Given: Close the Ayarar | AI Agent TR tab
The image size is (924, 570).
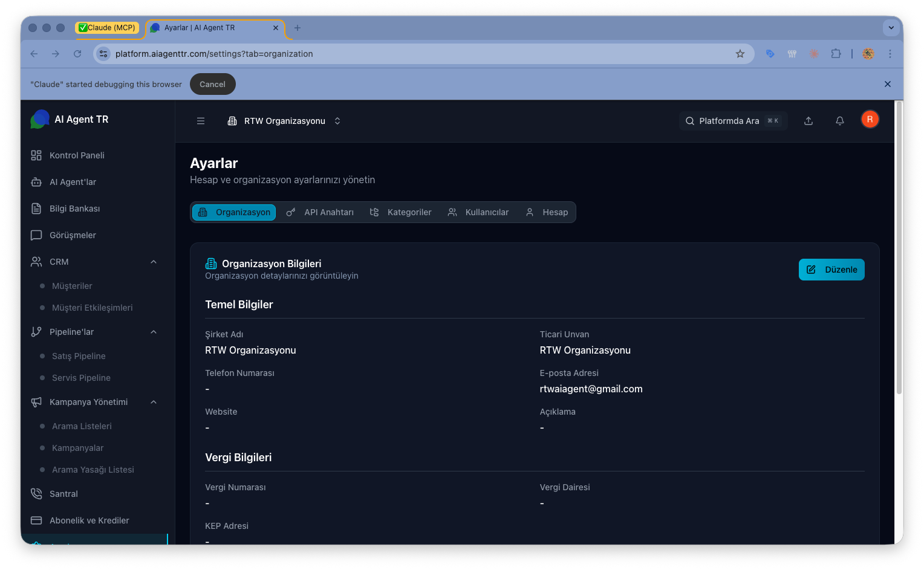Looking at the screenshot, I should pos(276,28).
